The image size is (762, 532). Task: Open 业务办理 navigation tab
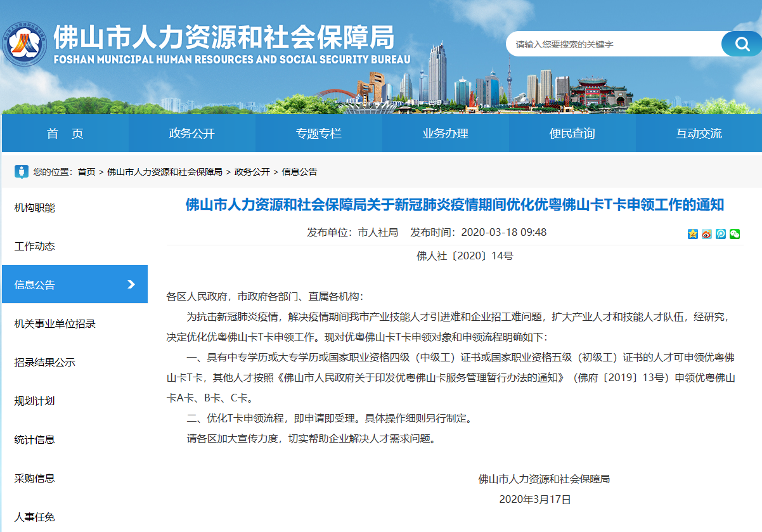point(446,134)
